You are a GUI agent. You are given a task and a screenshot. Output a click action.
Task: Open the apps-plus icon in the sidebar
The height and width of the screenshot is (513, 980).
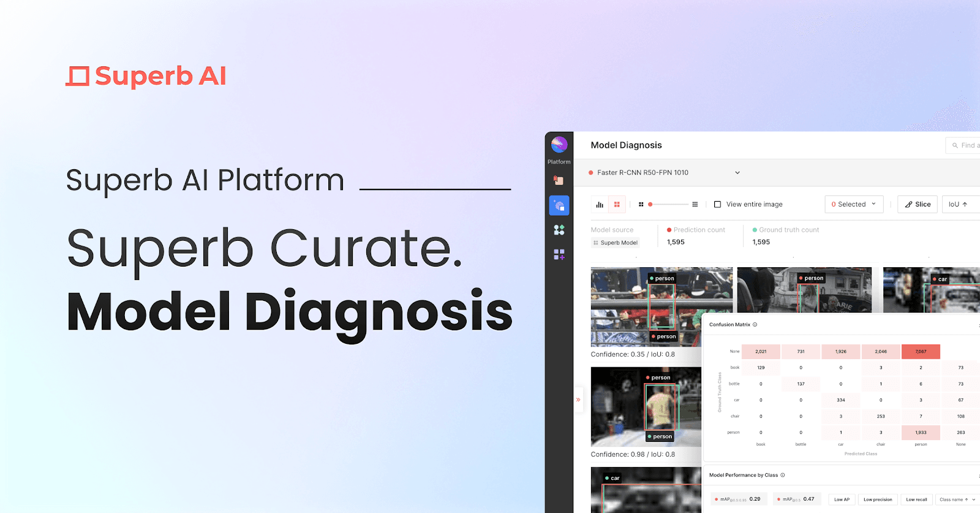click(559, 254)
